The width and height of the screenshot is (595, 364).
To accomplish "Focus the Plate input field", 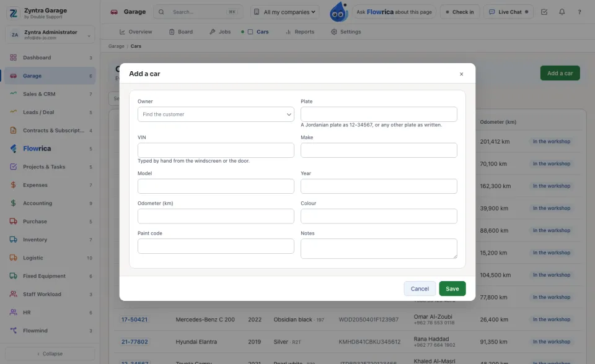I will coord(379,114).
